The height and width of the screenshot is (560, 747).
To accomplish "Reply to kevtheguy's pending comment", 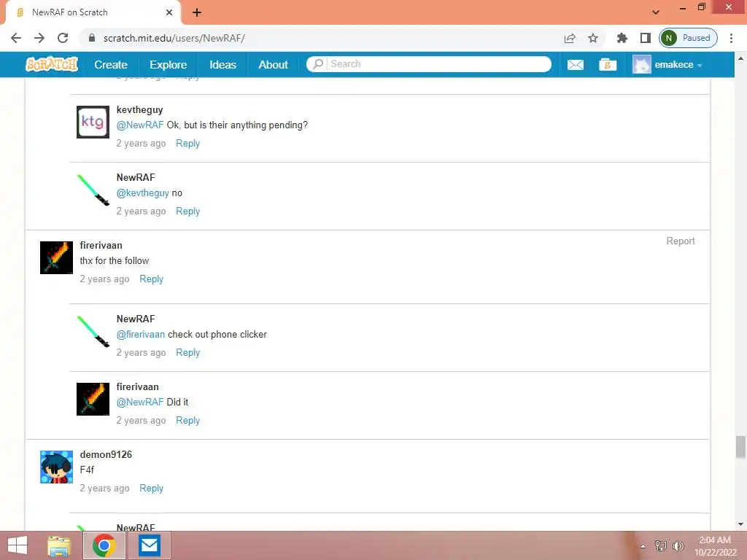I will 187,144.
